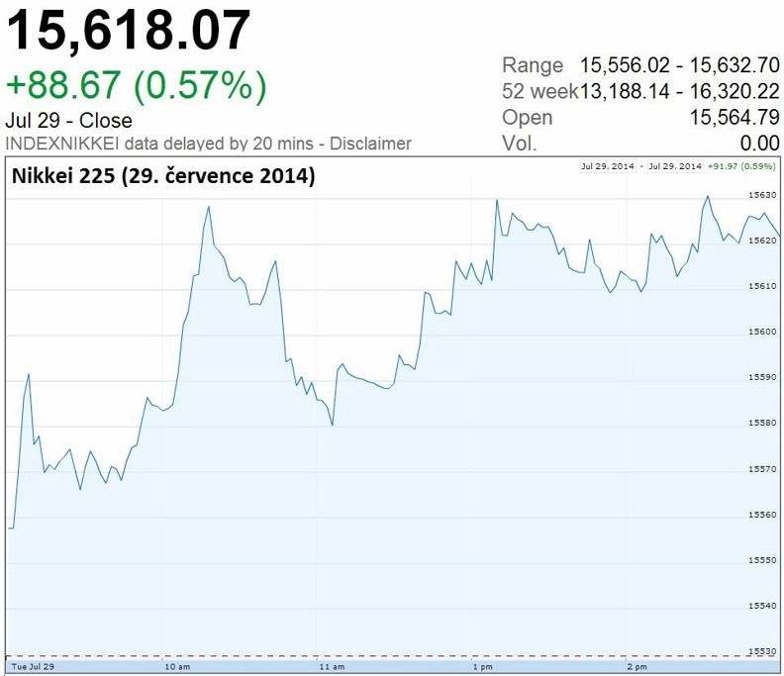Viewport: 784px width, 676px height.
Task: Click the index value 15,618.07
Action: pos(128,31)
